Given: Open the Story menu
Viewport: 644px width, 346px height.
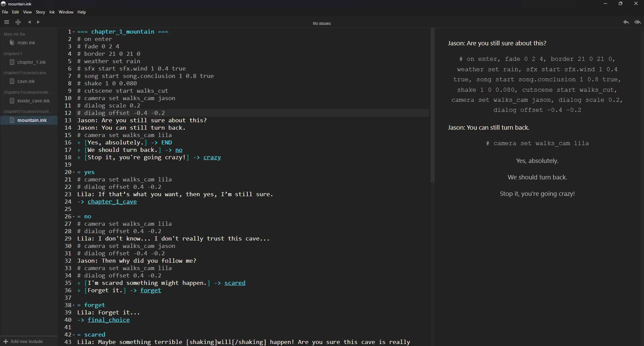Looking at the screenshot, I should coord(40,12).
